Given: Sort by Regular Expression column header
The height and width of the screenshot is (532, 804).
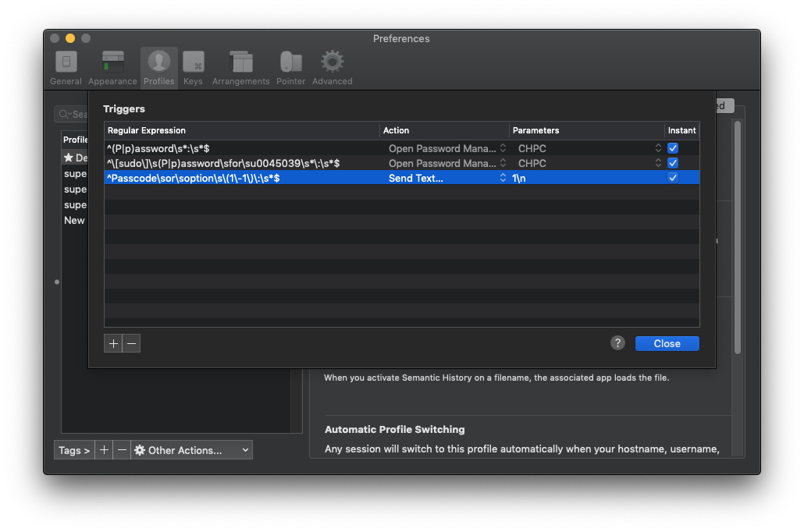Looking at the screenshot, I should [x=241, y=130].
